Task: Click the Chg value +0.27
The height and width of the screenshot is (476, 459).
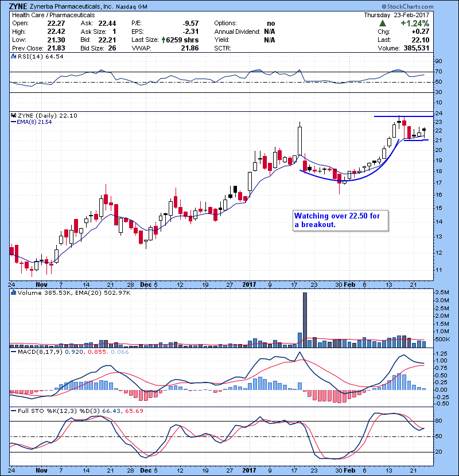Action: click(421, 32)
